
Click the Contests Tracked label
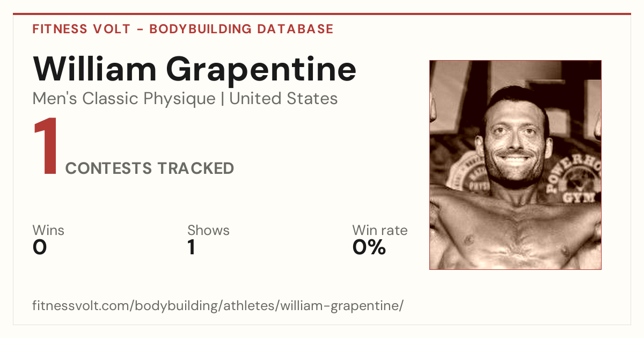click(150, 168)
